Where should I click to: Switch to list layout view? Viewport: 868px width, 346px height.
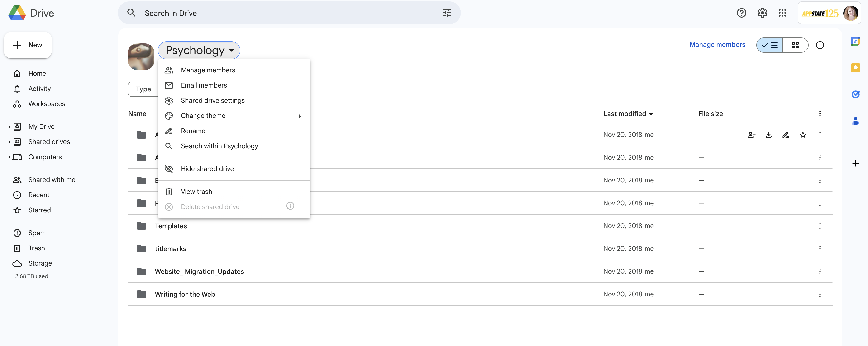[x=770, y=45]
